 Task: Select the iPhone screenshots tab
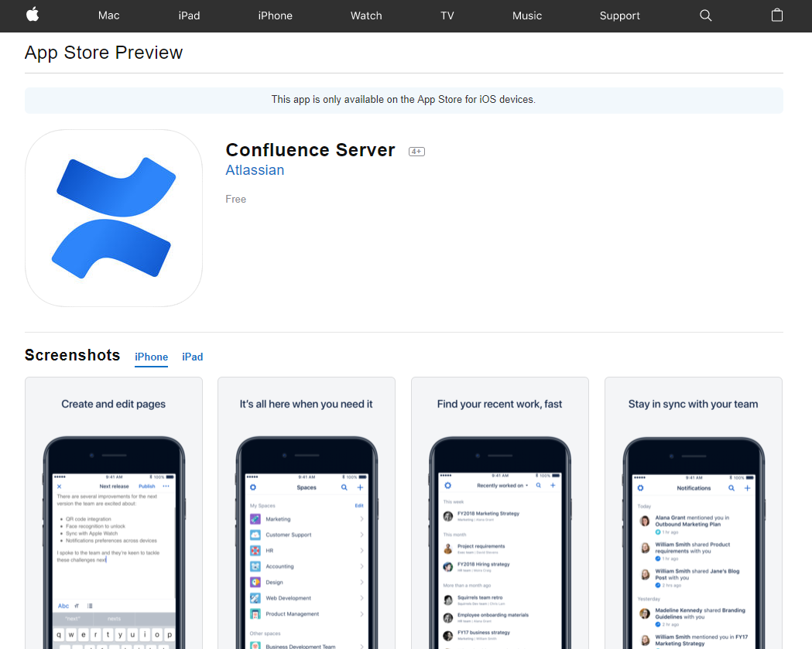pos(151,357)
